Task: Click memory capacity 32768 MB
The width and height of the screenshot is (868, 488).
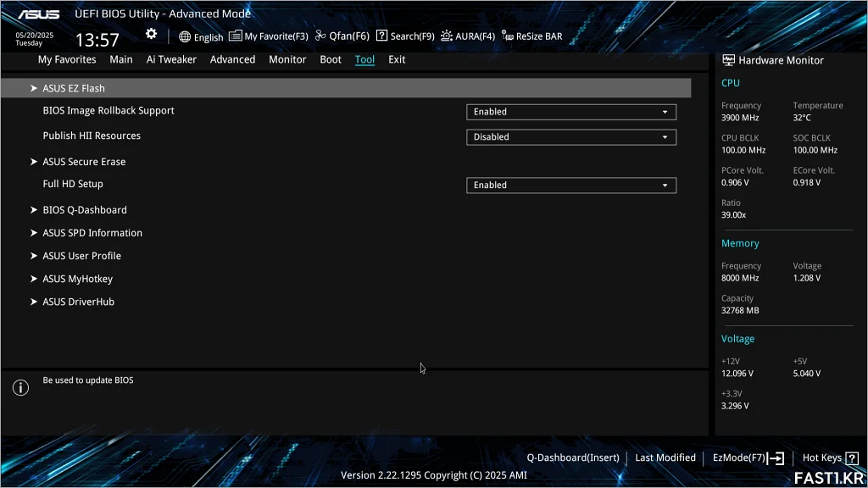Action: (740, 310)
